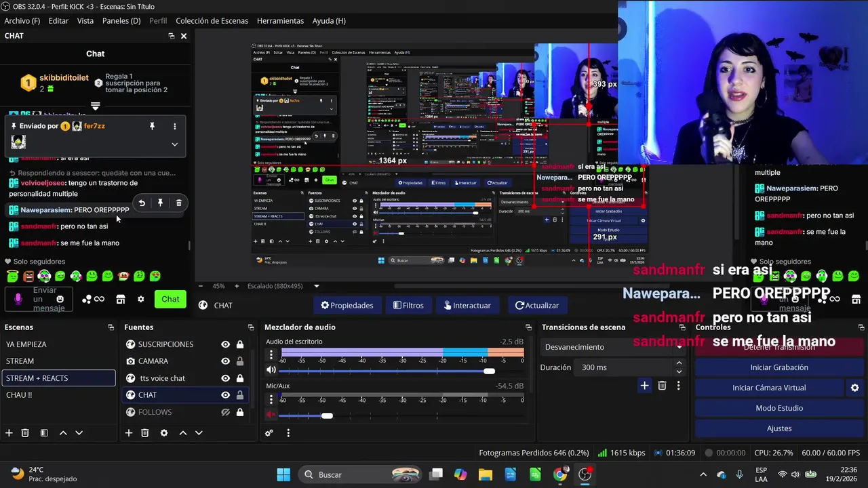Open the Archivo (F) menu

(22, 21)
